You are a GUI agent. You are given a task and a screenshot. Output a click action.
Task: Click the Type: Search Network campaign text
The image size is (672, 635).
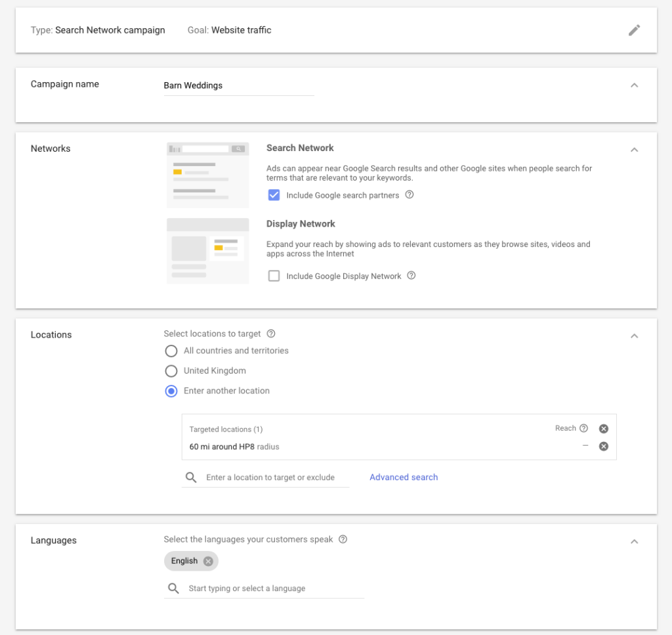(98, 30)
